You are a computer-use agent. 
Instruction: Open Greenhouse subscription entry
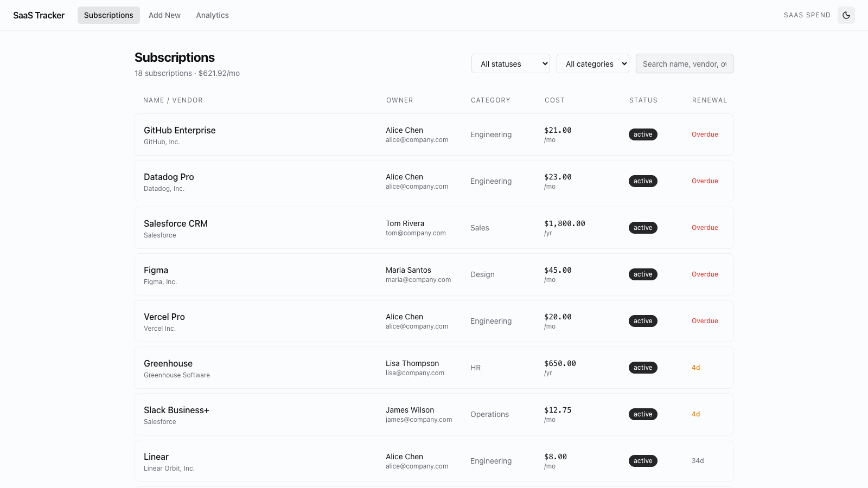434,368
